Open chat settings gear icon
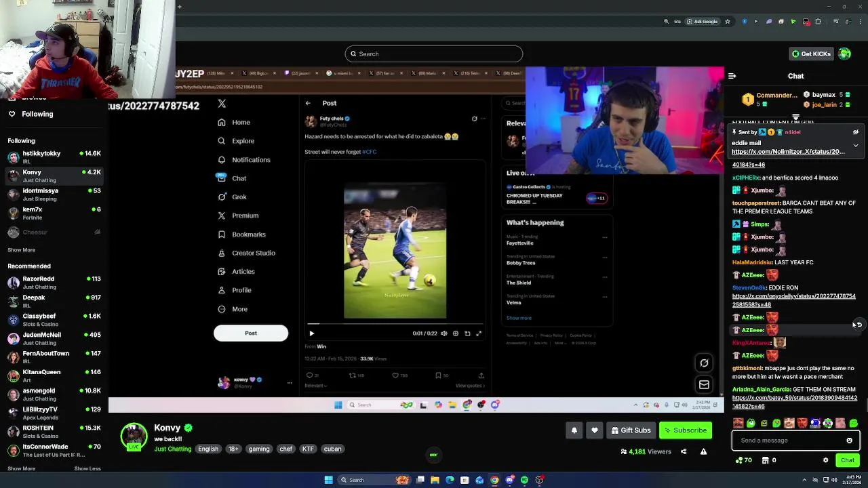Screen dimensions: 868x488 pyautogui.click(x=825, y=460)
